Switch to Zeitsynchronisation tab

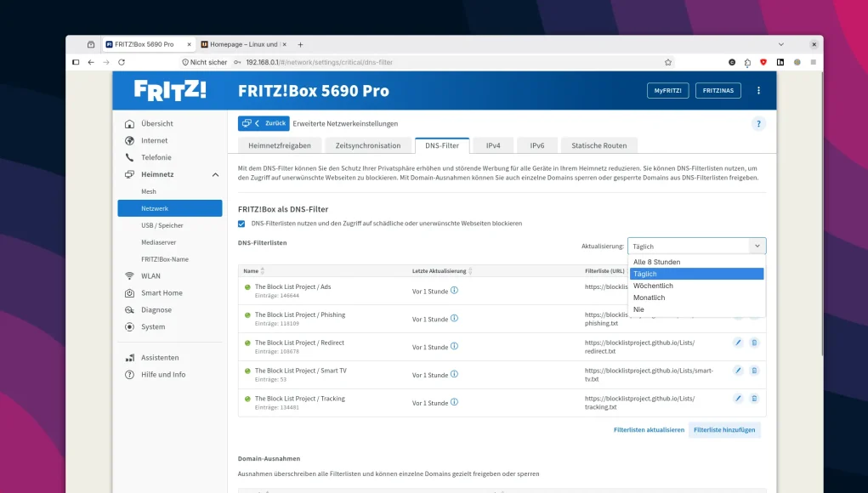coord(368,145)
